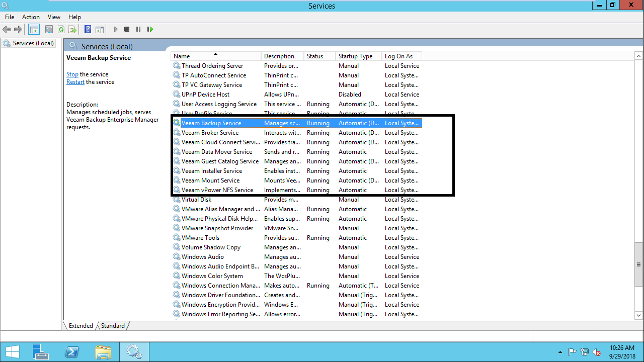Toggle Show/Hide Console Tree toolbar icon
This screenshot has height=362, width=644.
tap(34, 30)
